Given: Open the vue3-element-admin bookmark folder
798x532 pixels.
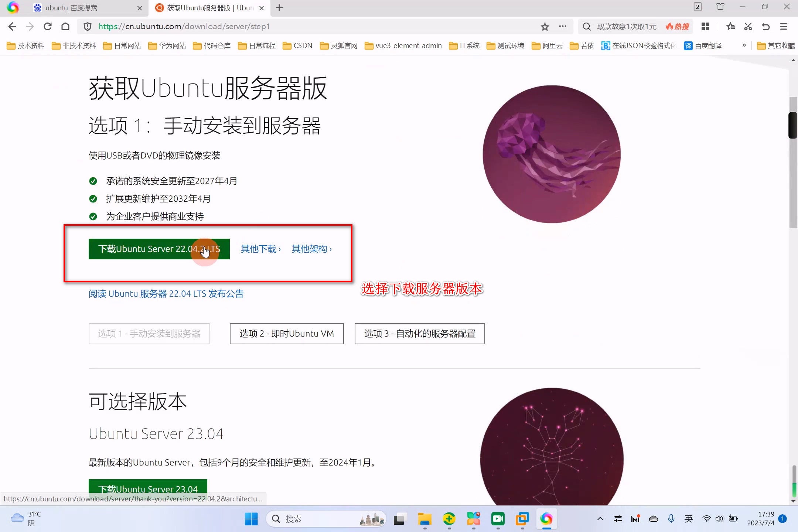Looking at the screenshot, I should tap(403, 46).
